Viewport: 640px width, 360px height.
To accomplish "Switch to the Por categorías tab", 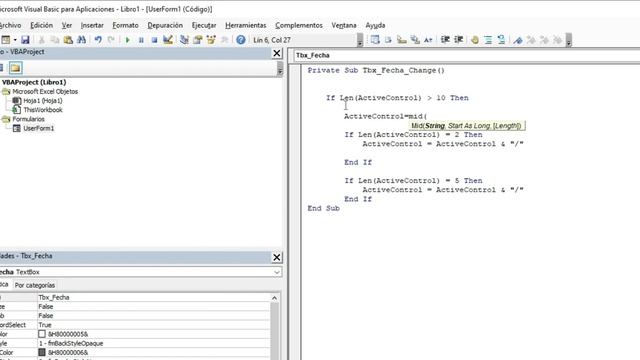I will (x=35, y=285).
